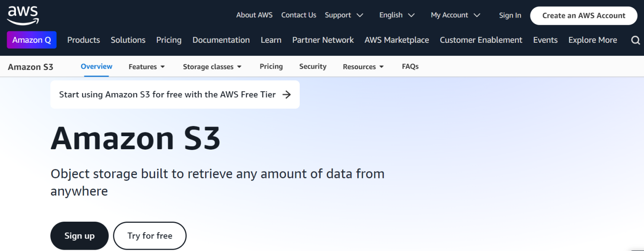
Task: Select the FAQs tab
Action: tap(410, 66)
